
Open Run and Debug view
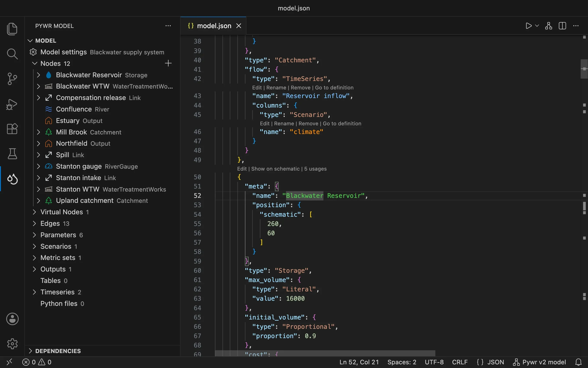(12, 104)
